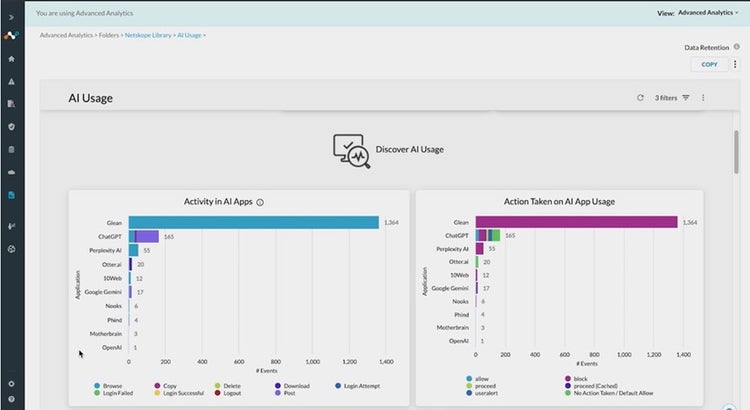The height and width of the screenshot is (410, 750).
Task: Click the Data Retention info icon
Action: (735, 47)
